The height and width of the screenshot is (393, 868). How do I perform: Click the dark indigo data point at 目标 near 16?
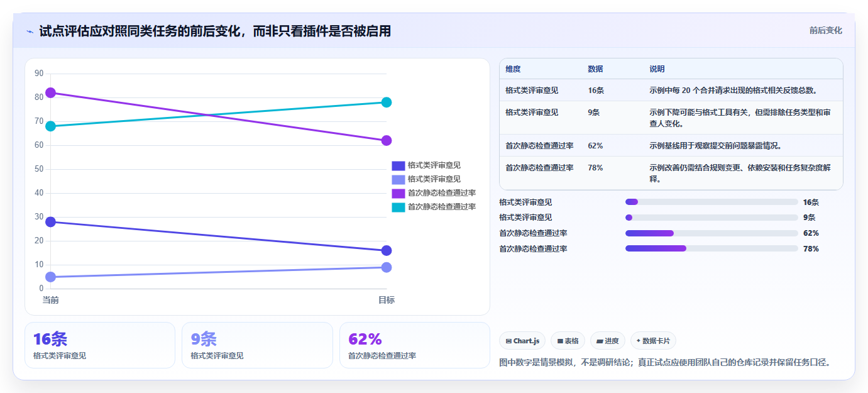point(387,251)
